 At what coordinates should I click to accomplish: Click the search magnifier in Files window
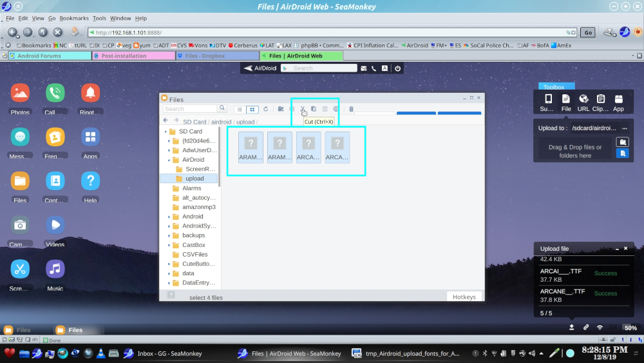222,108
